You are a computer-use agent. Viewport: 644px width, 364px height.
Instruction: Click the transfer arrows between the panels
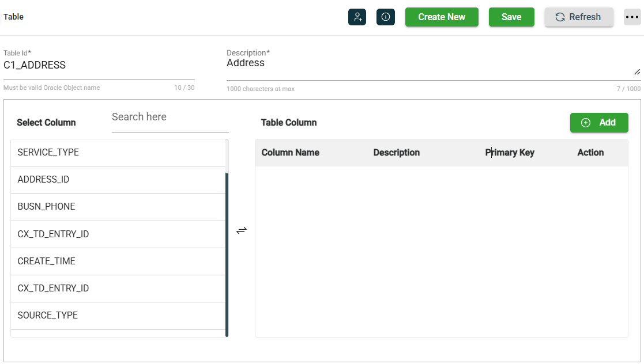[242, 230]
